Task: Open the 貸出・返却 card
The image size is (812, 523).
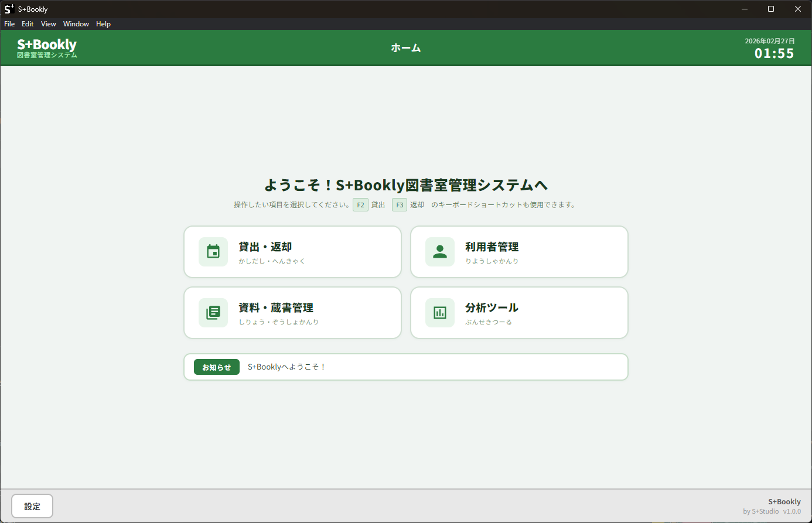Action: pos(292,252)
